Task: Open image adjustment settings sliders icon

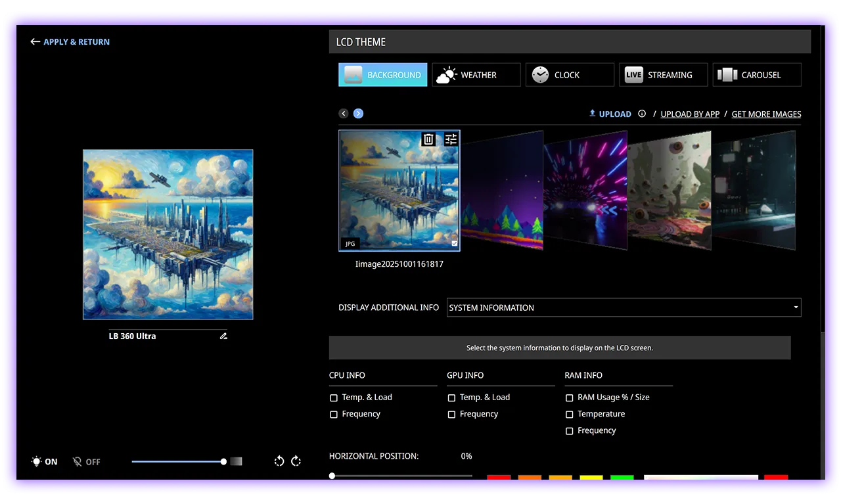Action: click(x=451, y=139)
